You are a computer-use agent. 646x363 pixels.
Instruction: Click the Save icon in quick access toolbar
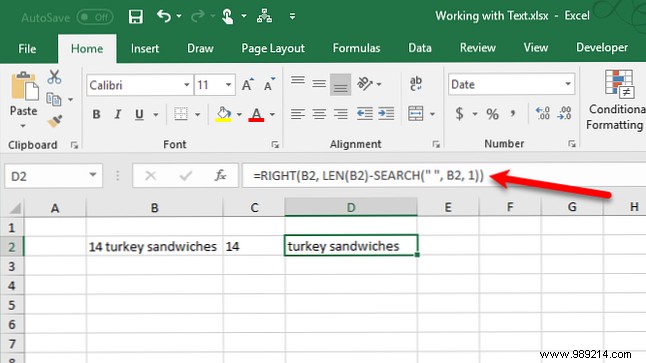(136, 17)
